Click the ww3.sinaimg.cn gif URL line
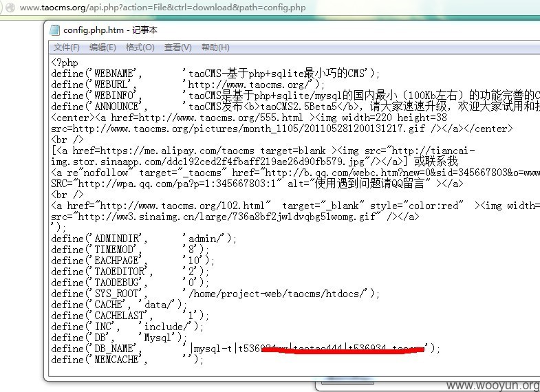This screenshot has width=540, height=392. [x=235, y=217]
